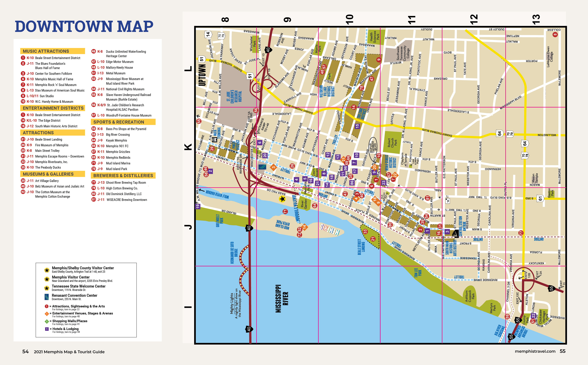Click purple hotel marker 19 near Island Dr

(x=198, y=206)
